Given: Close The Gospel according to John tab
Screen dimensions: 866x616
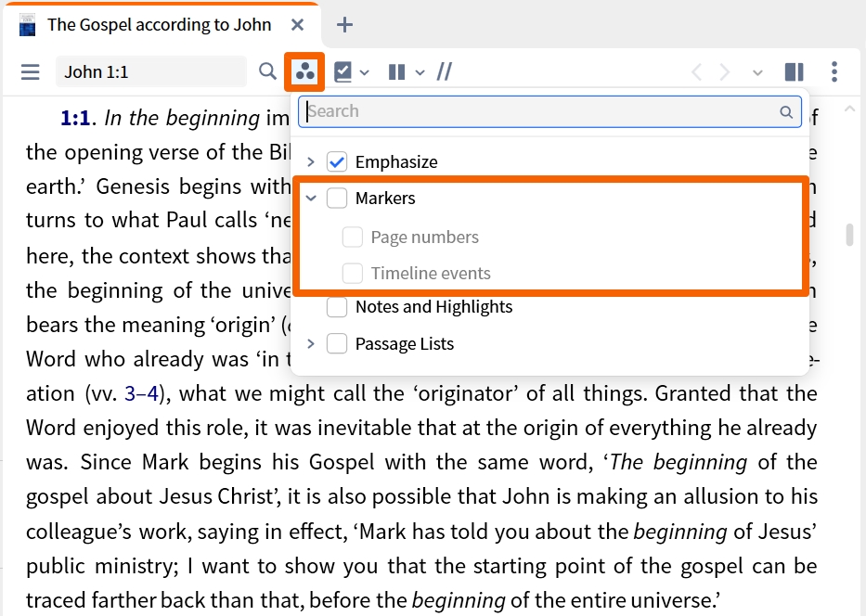Looking at the screenshot, I should click(x=297, y=25).
